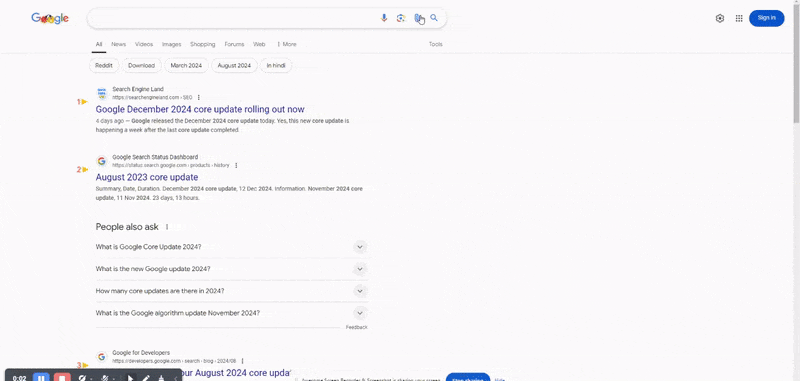
Task: Expand What is the new Google update 2024?
Action: (232, 269)
